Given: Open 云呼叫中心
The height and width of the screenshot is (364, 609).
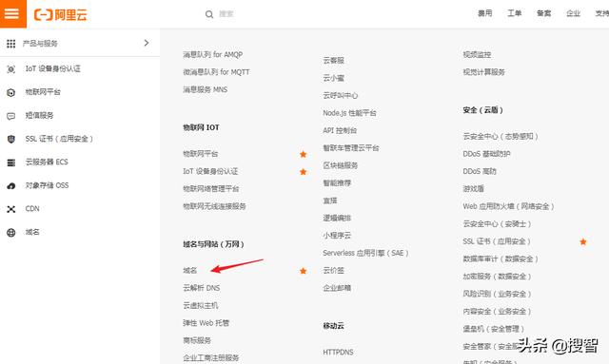Looking at the screenshot, I should (x=341, y=95).
